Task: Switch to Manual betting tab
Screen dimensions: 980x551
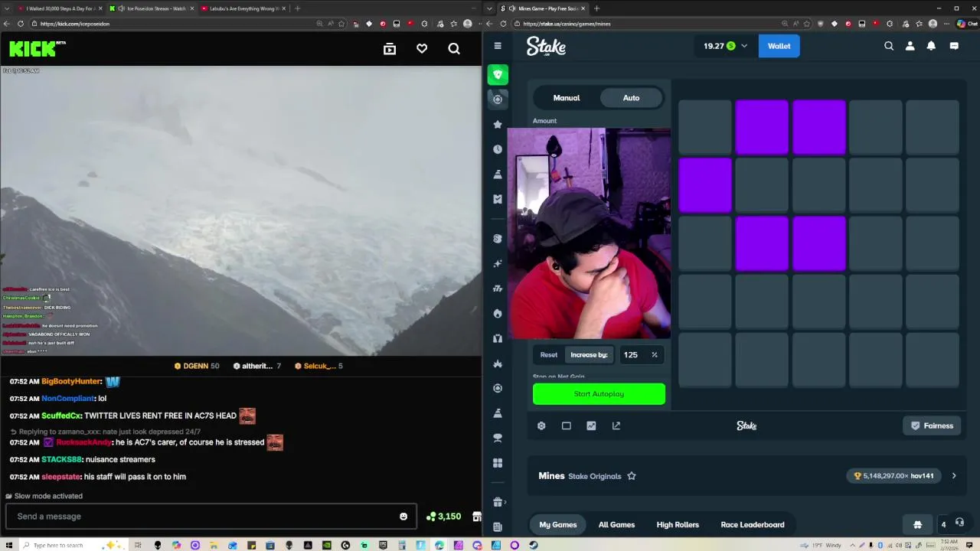Action: click(567, 98)
